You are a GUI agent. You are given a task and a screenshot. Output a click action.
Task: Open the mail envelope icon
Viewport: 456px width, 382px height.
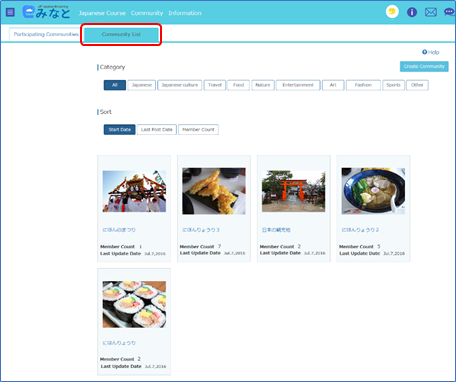[431, 12]
